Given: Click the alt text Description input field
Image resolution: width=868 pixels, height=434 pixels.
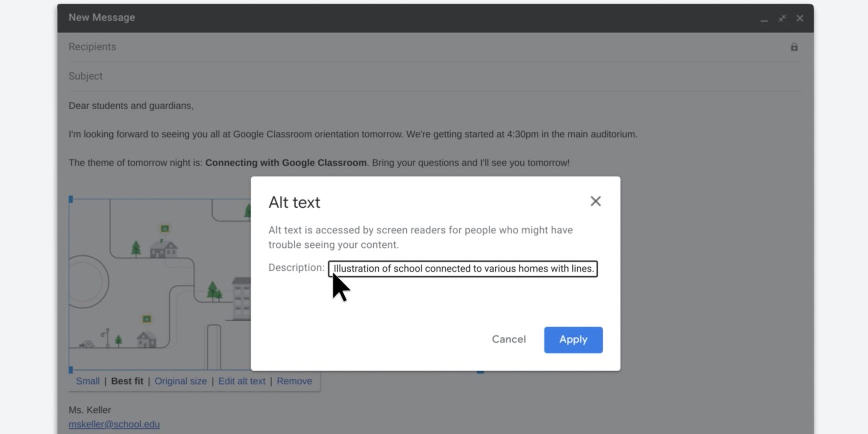Looking at the screenshot, I should click(463, 269).
